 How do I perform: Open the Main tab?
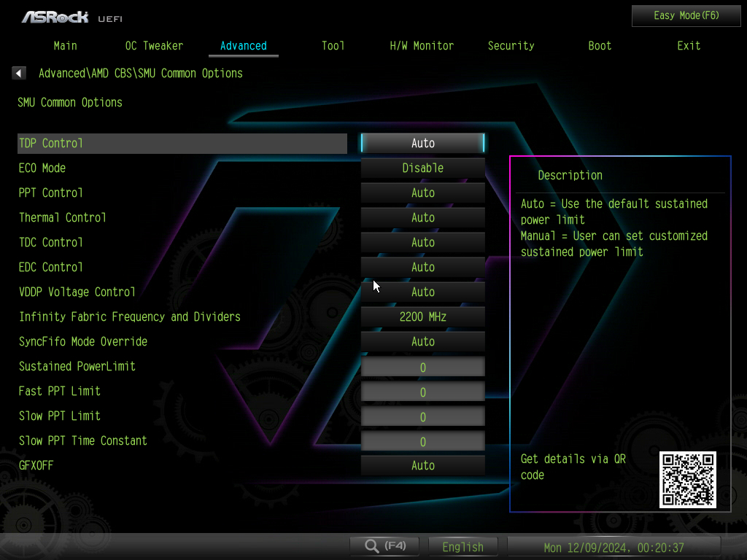click(65, 46)
